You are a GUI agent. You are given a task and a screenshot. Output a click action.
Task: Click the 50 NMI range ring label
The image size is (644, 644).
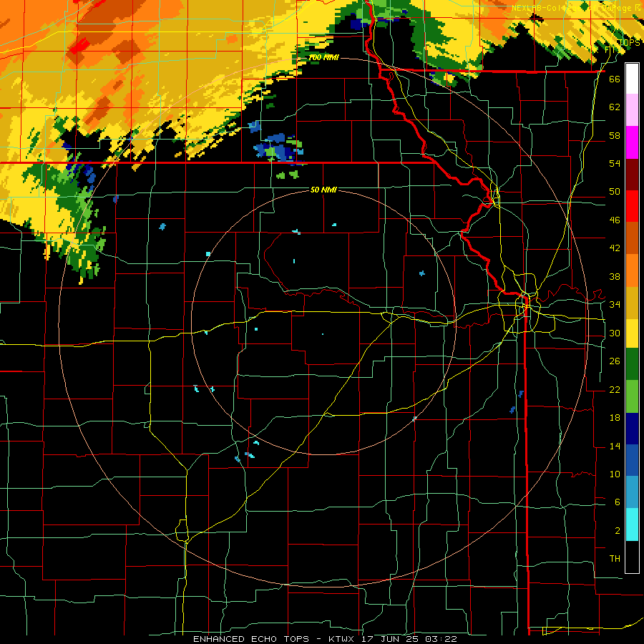point(323,190)
